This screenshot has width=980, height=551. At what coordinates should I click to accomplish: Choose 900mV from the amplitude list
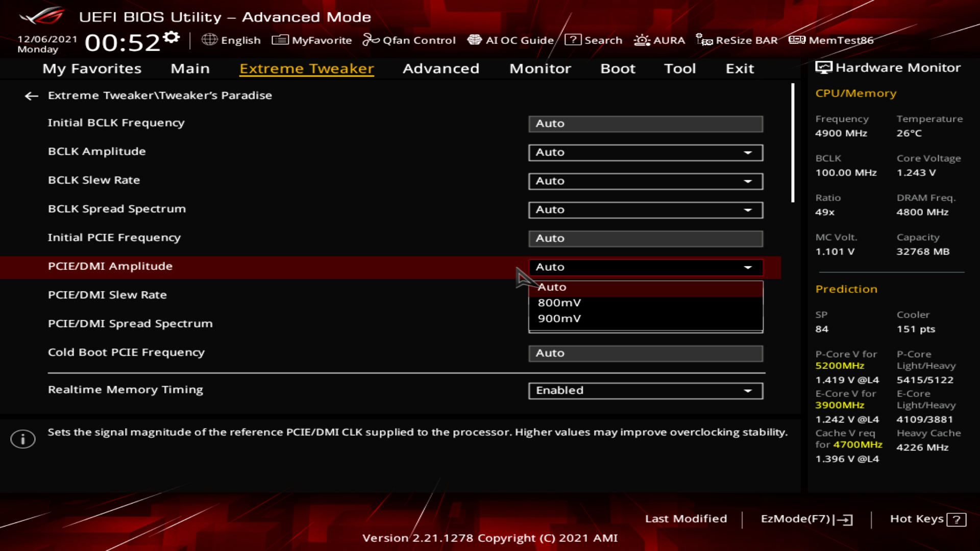[x=559, y=319]
